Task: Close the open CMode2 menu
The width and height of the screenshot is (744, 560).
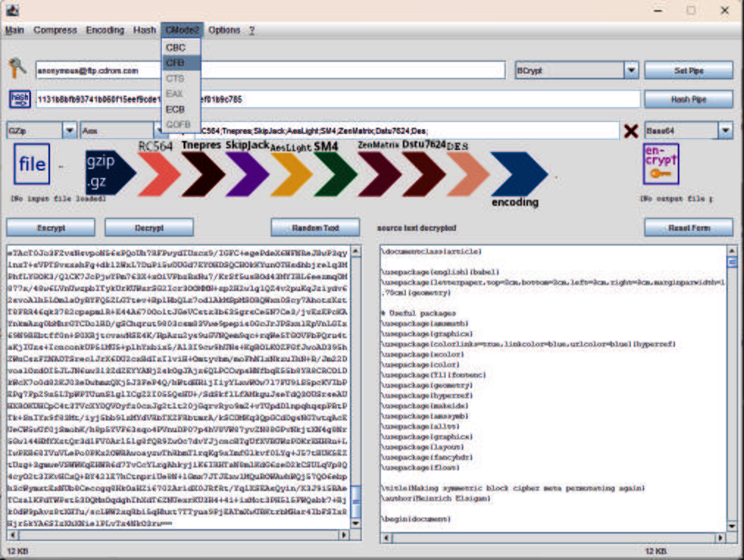Action: click(182, 30)
